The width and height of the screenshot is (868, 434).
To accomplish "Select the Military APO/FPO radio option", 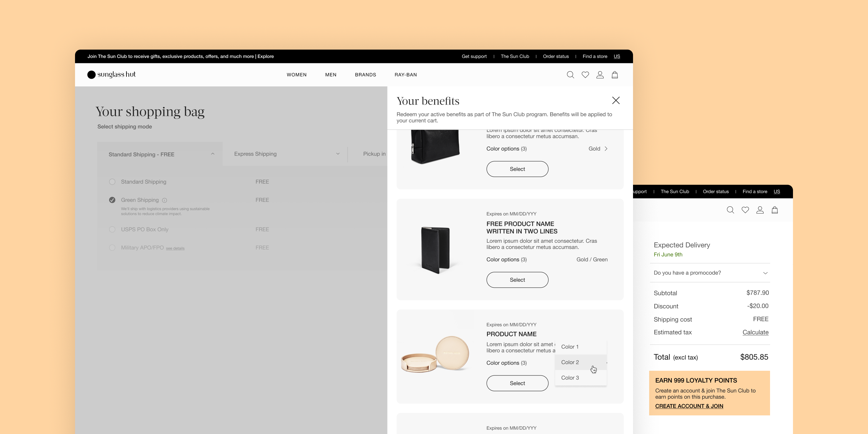I will click(x=112, y=247).
